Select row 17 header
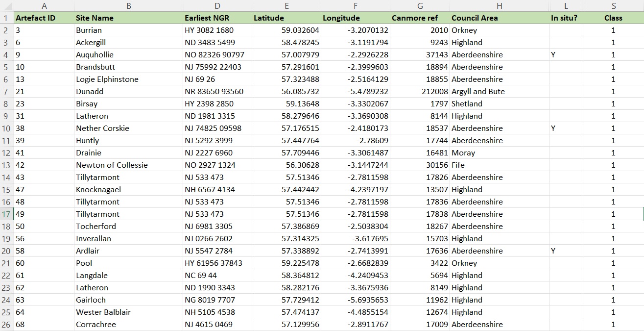This screenshot has width=644, height=331. click(7, 214)
